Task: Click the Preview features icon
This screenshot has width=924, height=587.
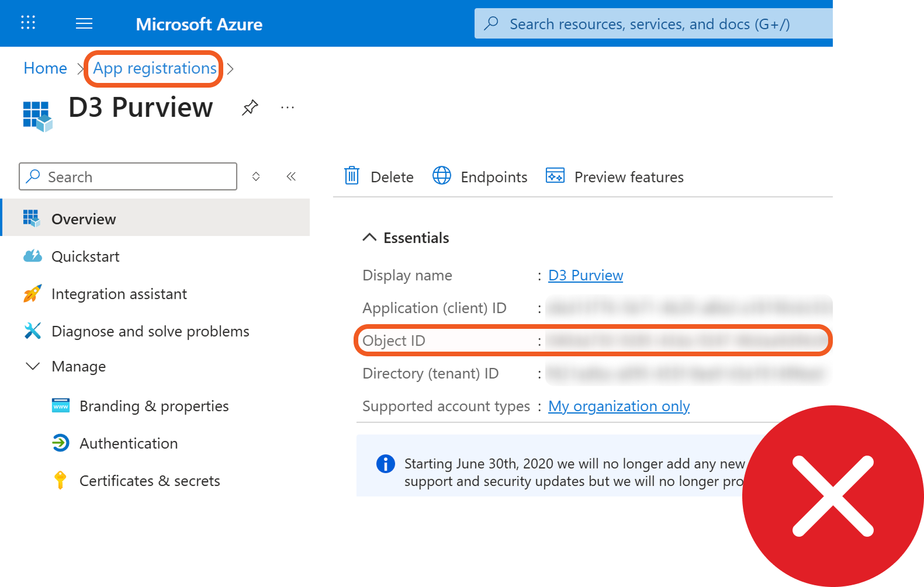Action: [x=555, y=176]
